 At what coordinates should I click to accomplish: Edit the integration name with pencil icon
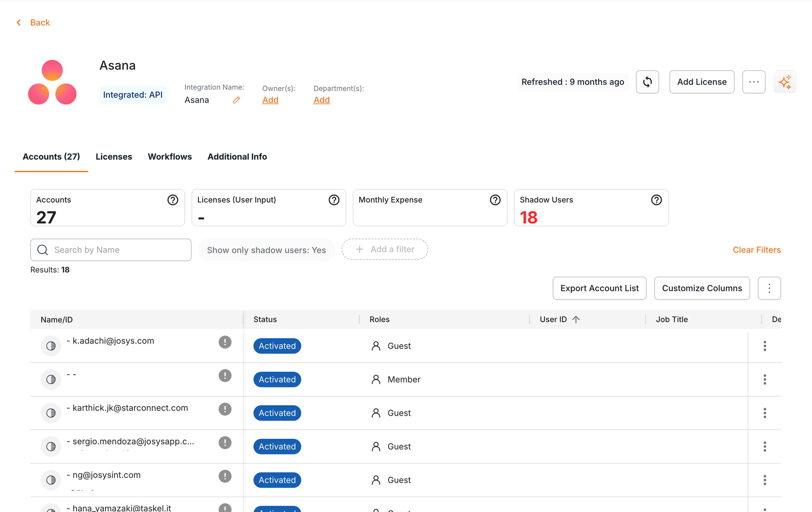[236, 100]
